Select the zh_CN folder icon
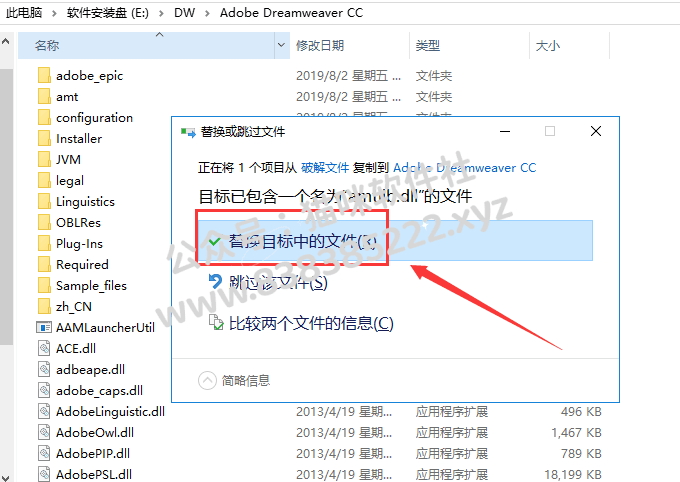 coord(44,307)
